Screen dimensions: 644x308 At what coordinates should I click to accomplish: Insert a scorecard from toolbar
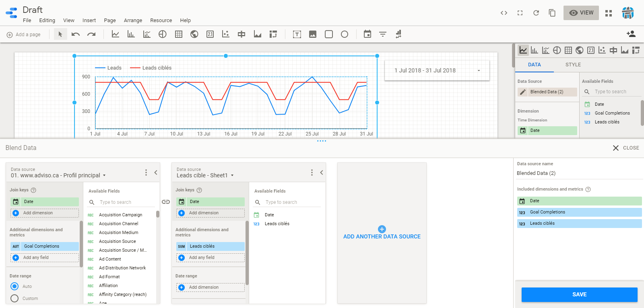[210, 34]
